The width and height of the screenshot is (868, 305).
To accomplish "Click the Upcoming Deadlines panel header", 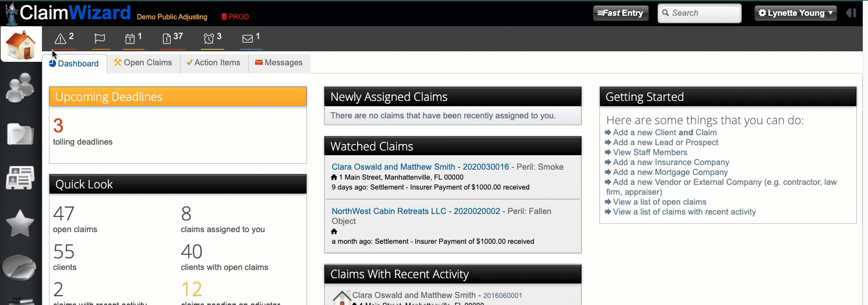I will click(178, 97).
